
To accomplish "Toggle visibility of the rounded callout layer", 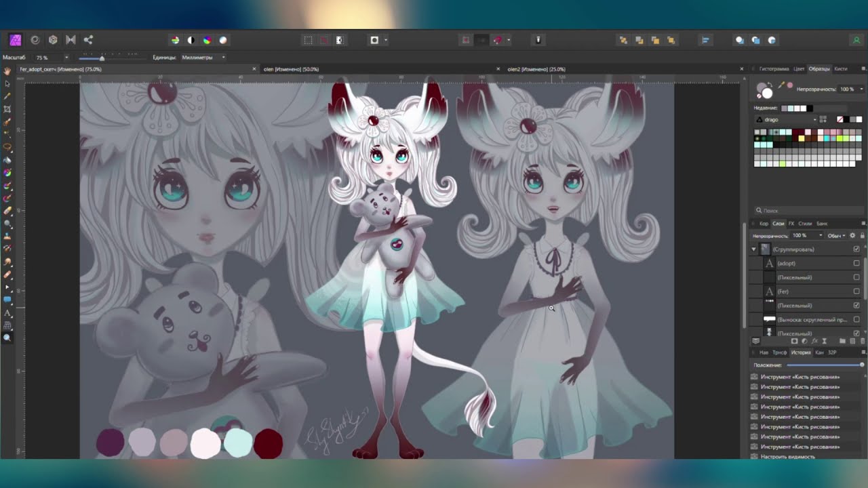I will (x=856, y=319).
